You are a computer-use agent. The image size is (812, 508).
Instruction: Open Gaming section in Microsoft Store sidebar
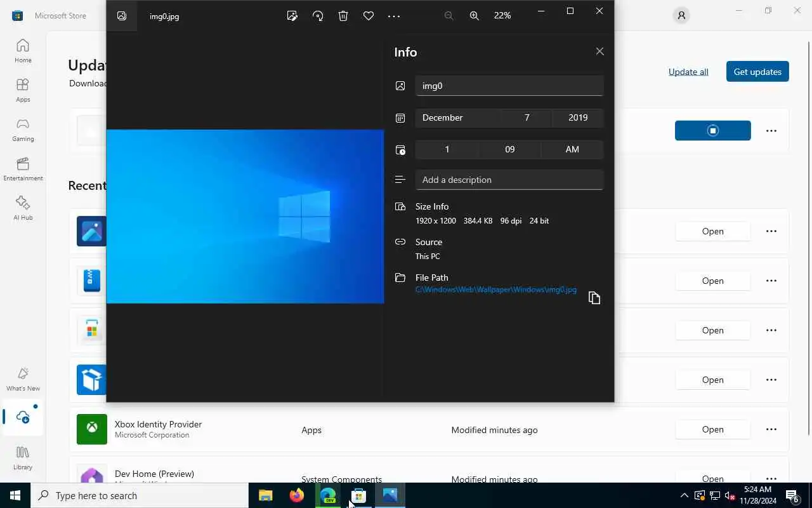pyautogui.click(x=23, y=130)
